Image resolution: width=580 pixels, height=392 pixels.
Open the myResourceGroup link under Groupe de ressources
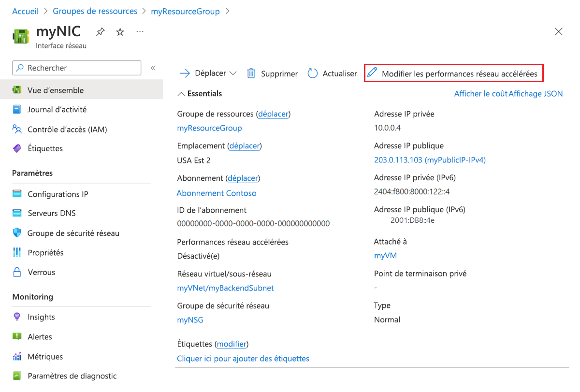point(209,128)
